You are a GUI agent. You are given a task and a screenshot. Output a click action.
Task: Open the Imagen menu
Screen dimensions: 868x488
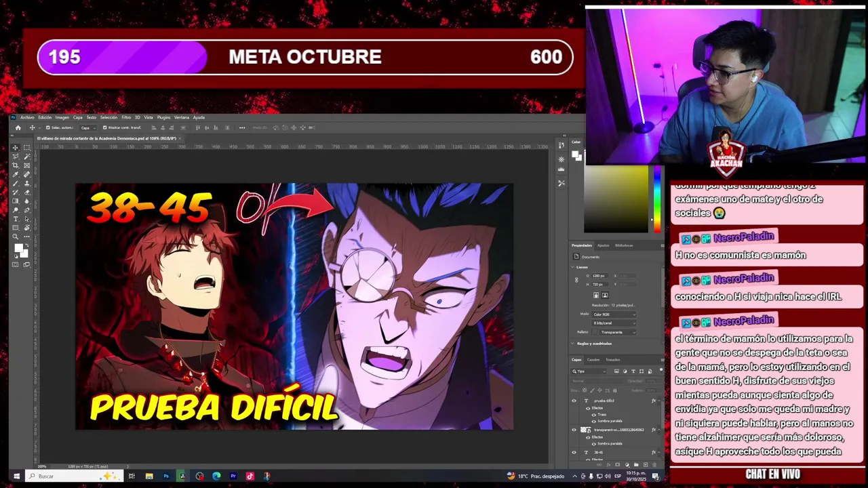click(62, 117)
